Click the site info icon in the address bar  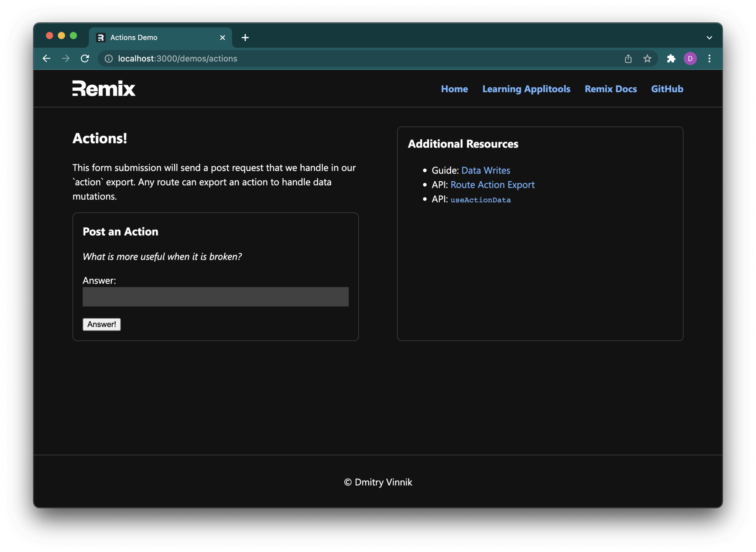(108, 59)
